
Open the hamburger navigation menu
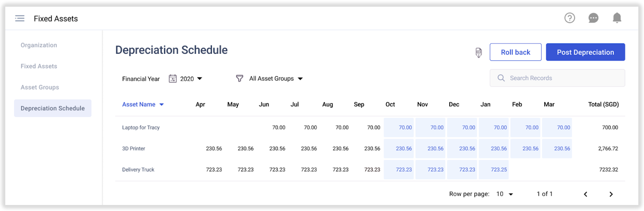click(20, 18)
